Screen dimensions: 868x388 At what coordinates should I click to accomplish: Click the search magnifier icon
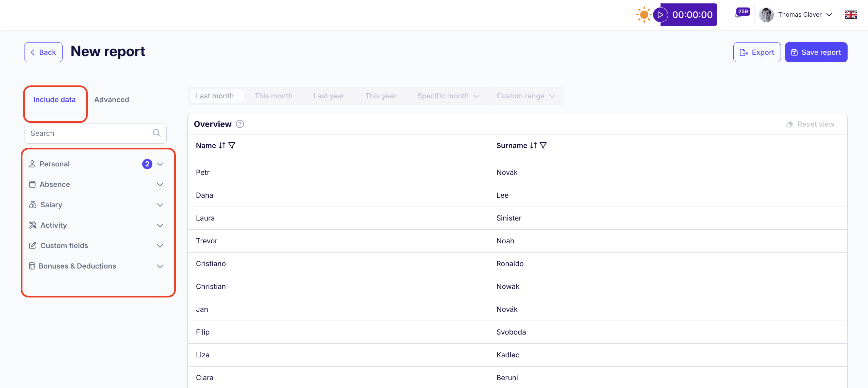click(156, 133)
